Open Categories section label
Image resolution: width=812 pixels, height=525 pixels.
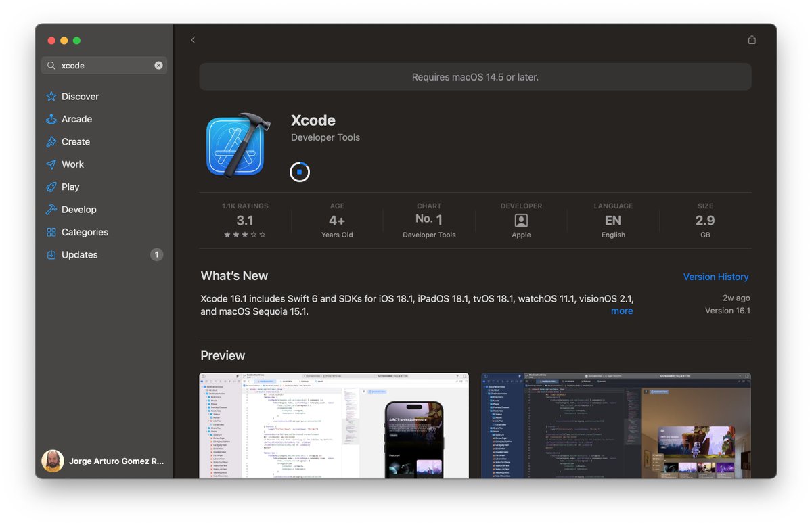pyautogui.click(x=85, y=232)
